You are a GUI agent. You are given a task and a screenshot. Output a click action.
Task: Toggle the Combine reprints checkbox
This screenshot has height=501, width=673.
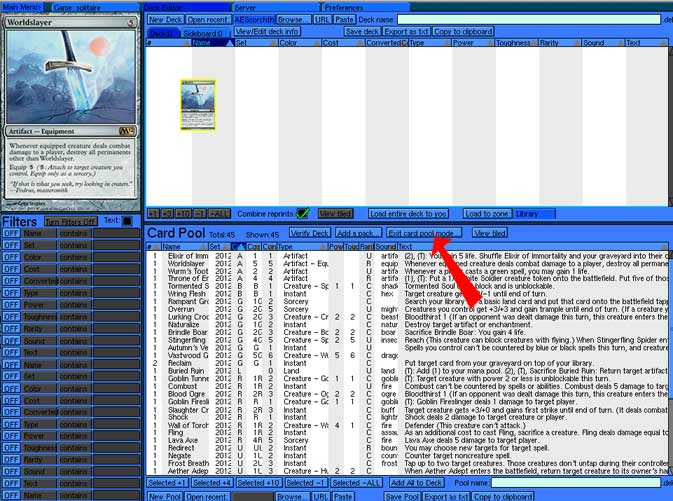point(302,214)
